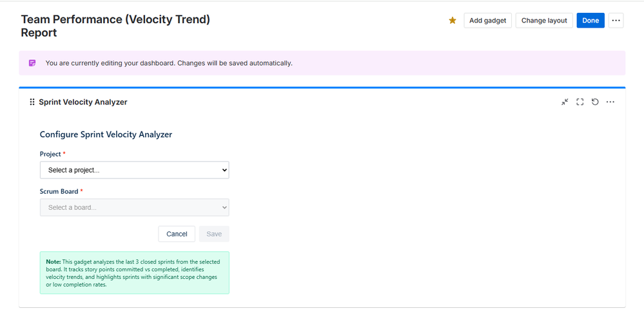
Task: Open the gadget more options menu
Action: (610, 102)
